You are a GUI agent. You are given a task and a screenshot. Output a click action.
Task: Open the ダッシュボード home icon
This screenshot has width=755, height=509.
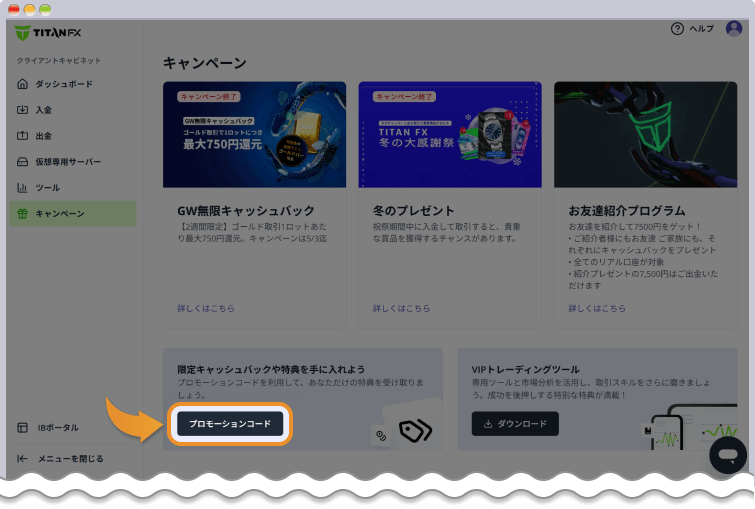point(23,84)
